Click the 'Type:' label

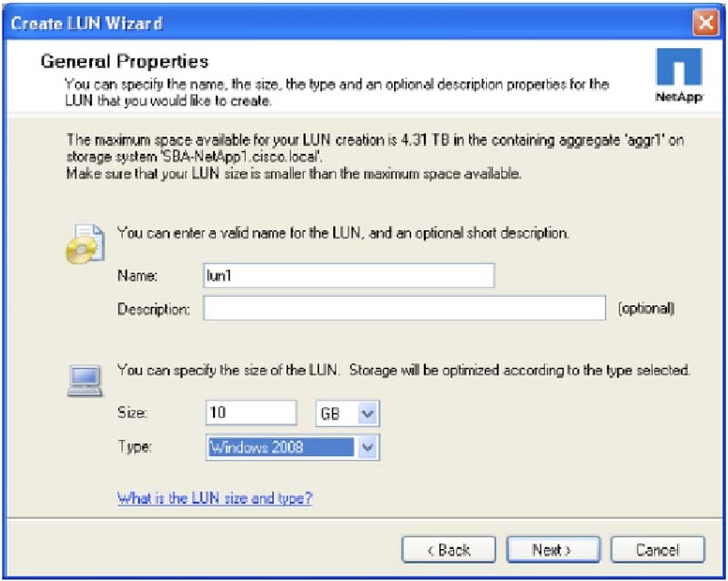point(133,447)
